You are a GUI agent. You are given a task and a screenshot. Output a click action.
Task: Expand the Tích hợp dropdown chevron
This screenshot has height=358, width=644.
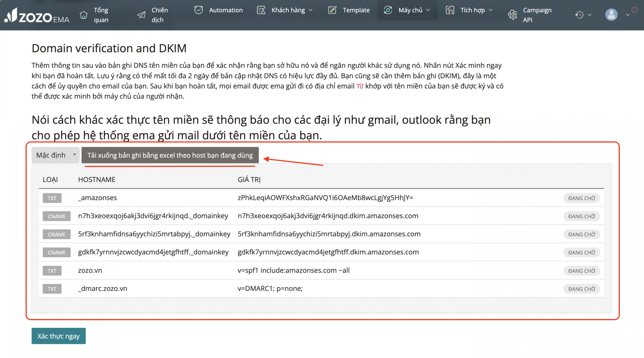tap(491, 10)
